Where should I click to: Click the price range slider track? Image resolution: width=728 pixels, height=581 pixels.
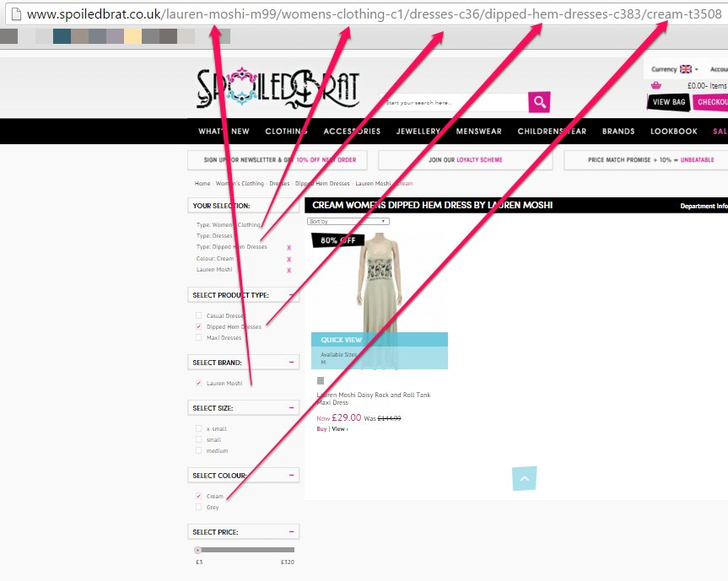pos(246,550)
